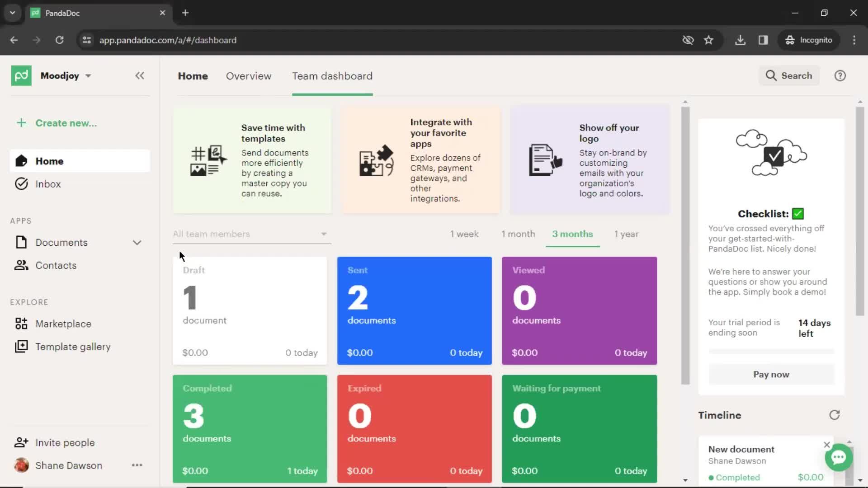Click the Home house icon in sidebar

21,161
